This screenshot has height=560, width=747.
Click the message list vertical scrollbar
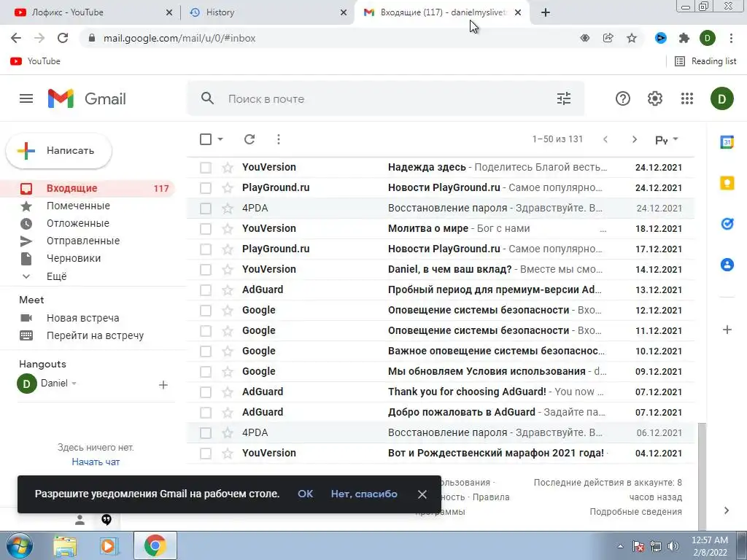tap(702, 476)
